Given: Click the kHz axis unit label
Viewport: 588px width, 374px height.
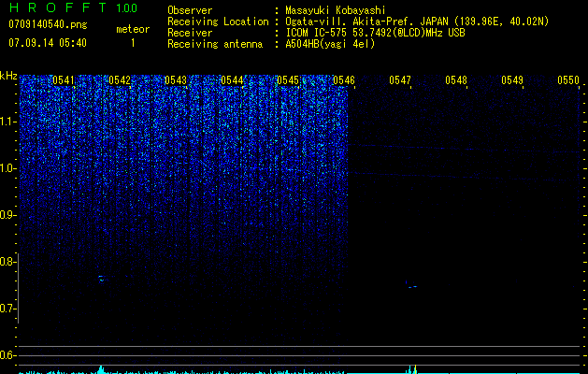Looking at the screenshot, I should tap(8, 76).
